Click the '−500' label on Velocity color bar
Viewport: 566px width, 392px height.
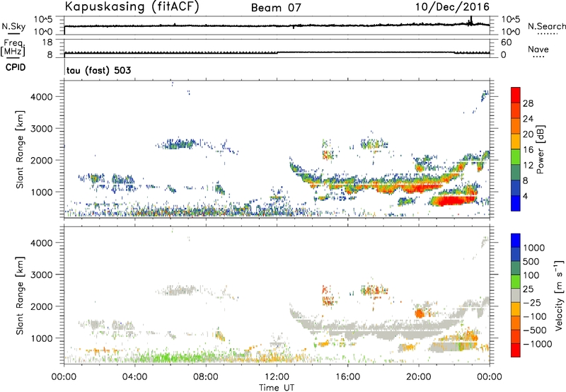click(x=534, y=330)
